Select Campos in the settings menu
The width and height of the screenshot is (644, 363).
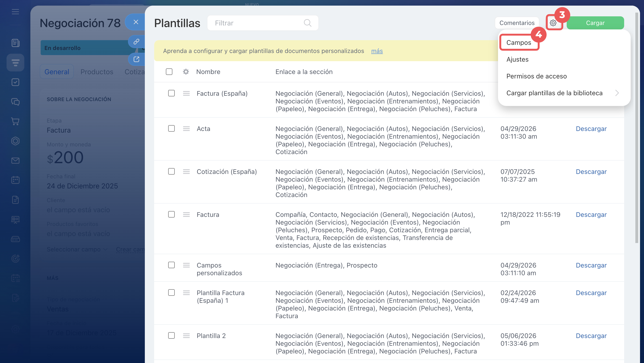[x=519, y=42]
